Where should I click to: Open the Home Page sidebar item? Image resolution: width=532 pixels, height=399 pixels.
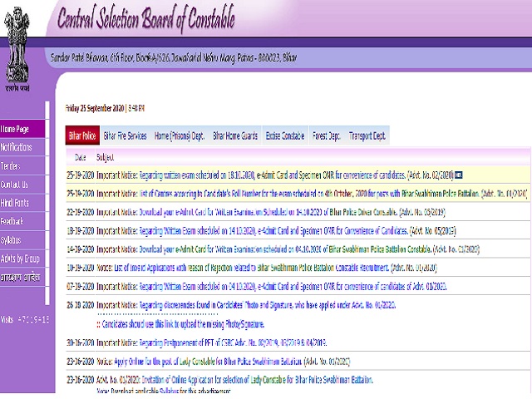22,129
